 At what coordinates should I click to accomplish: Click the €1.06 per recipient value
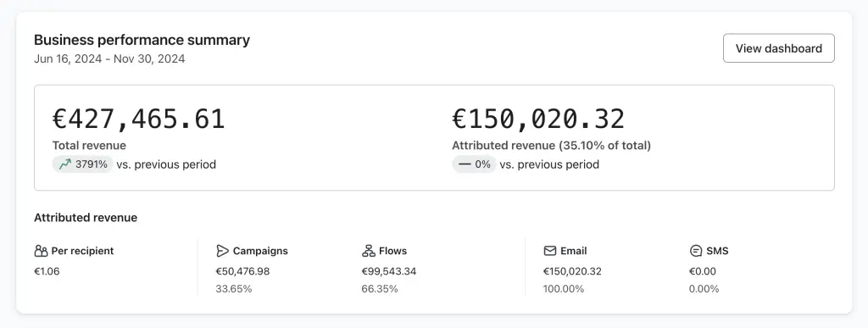pos(47,271)
